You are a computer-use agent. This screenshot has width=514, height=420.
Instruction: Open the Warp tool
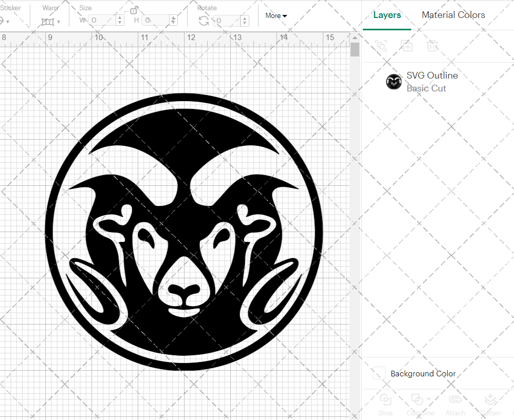[48, 22]
